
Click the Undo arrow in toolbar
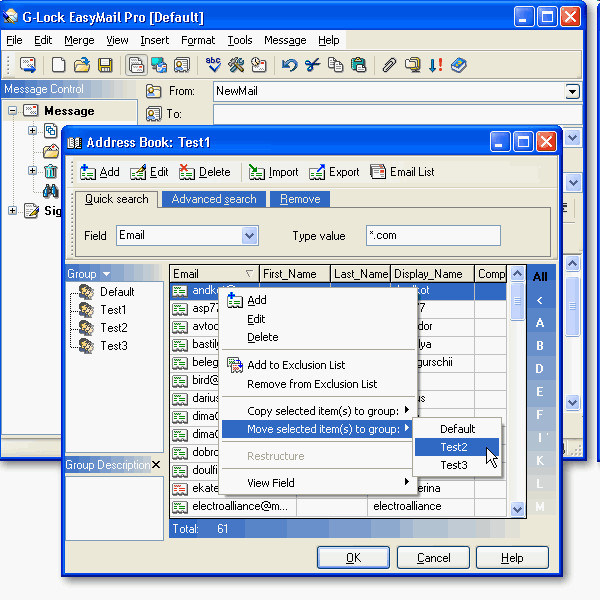coord(289,65)
